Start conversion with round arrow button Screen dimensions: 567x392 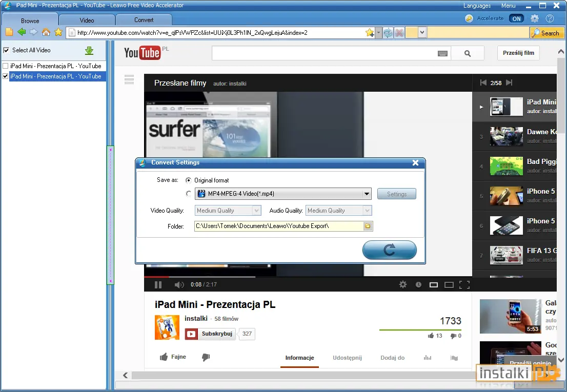click(390, 250)
